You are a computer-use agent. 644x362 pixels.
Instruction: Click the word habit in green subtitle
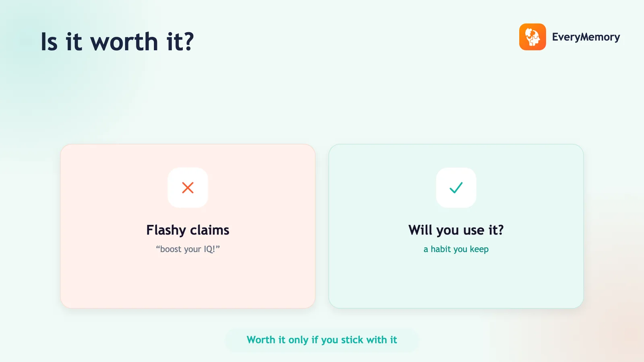coord(441,249)
